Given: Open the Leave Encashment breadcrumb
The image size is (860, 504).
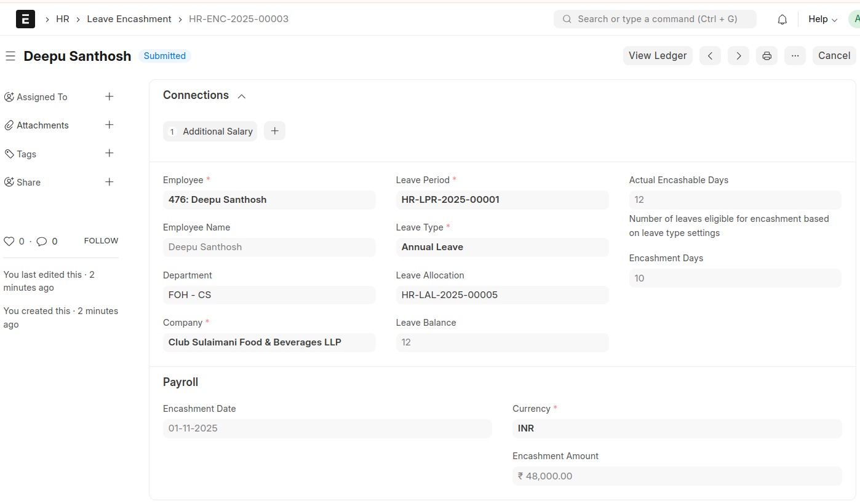Looking at the screenshot, I should [x=129, y=19].
